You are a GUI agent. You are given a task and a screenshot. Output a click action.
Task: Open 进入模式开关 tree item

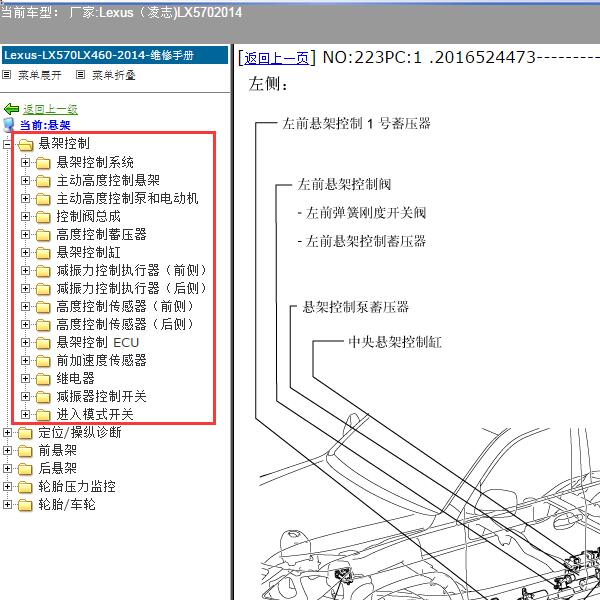pos(95,414)
